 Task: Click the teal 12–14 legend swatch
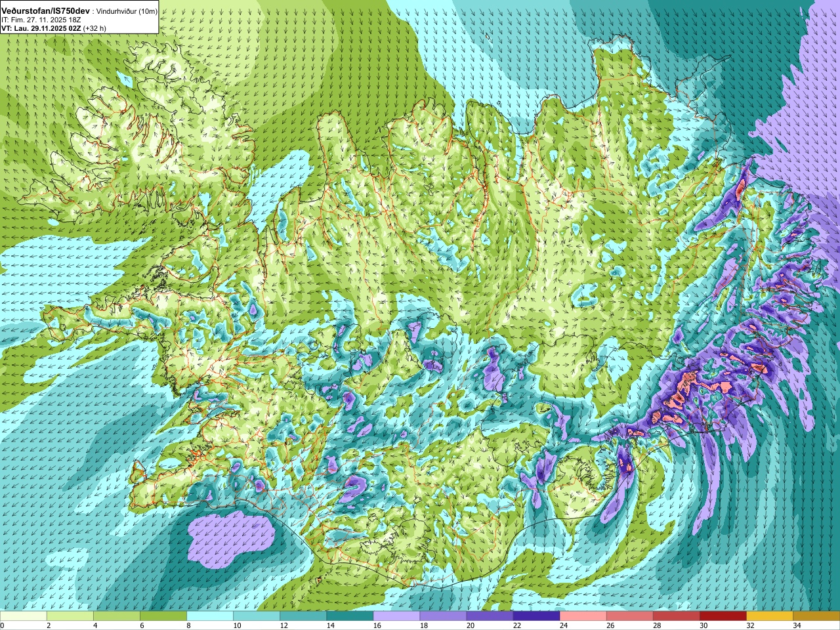303,617
